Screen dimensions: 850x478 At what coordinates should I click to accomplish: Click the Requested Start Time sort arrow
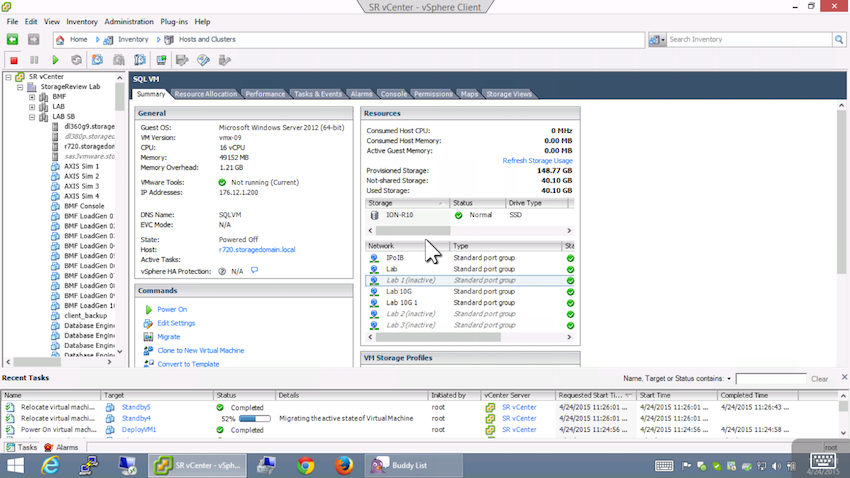coord(628,395)
